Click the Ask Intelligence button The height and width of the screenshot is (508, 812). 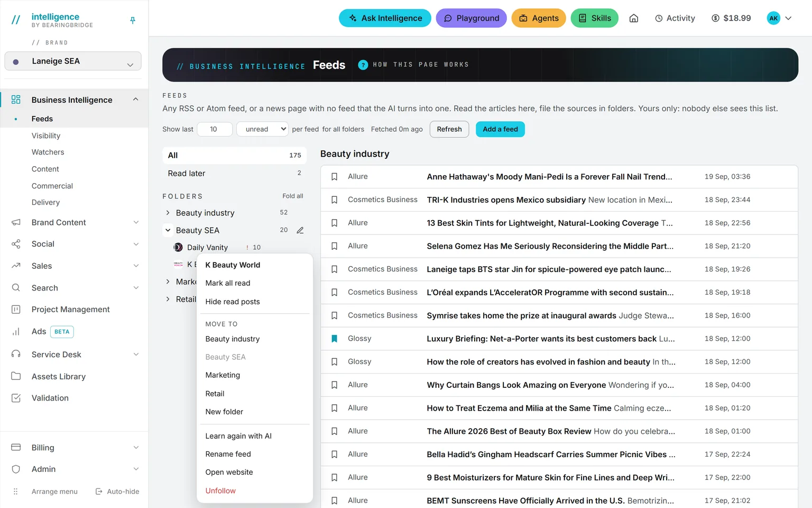click(x=385, y=18)
